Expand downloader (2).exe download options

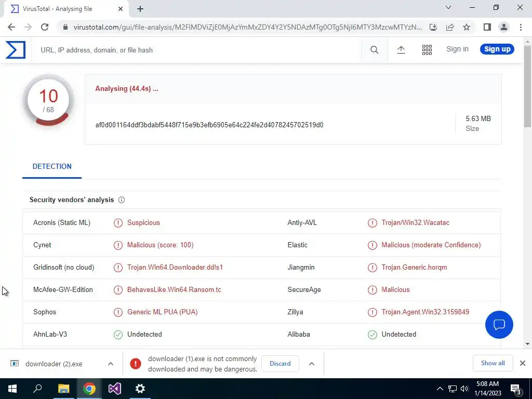click(x=111, y=364)
